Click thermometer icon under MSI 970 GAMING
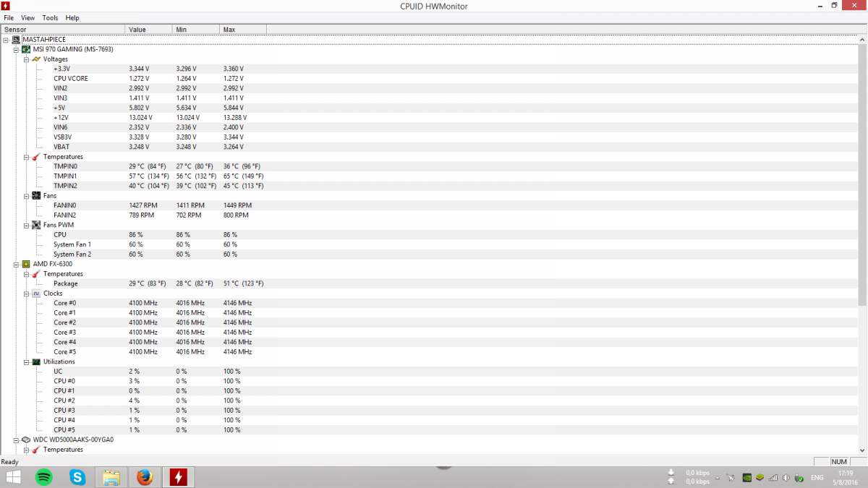Image resolution: width=868 pixels, height=488 pixels. click(x=36, y=156)
